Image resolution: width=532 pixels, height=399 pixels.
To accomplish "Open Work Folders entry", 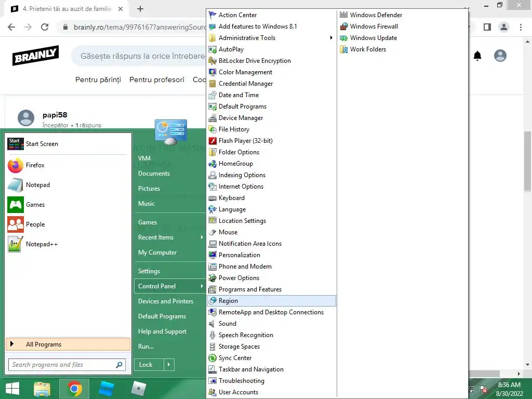I will (403, 49).
